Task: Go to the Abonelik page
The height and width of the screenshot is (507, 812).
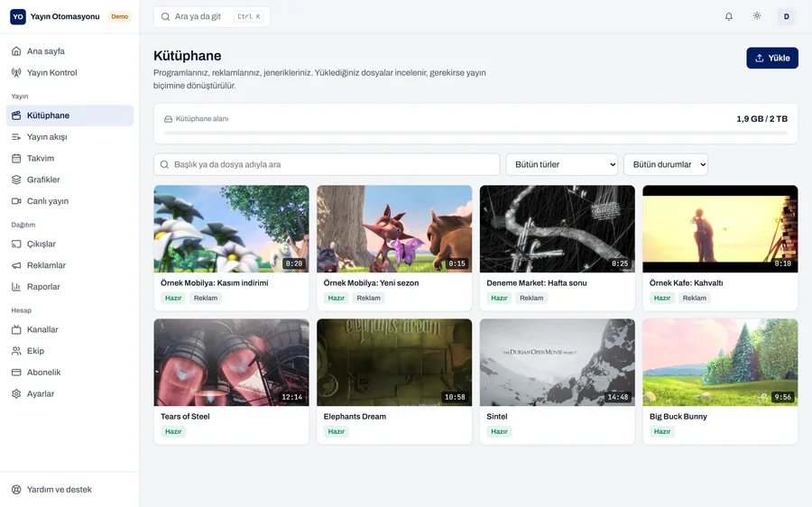Action: pos(69,373)
